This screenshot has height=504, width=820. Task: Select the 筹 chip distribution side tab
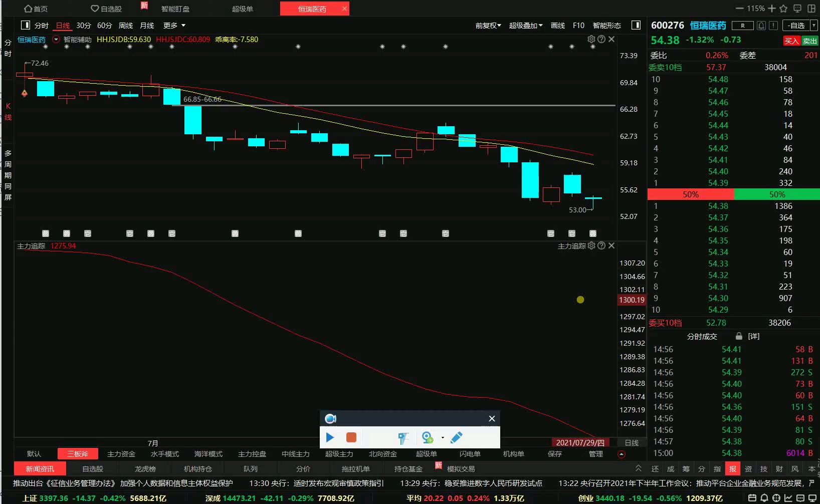[x=686, y=469]
